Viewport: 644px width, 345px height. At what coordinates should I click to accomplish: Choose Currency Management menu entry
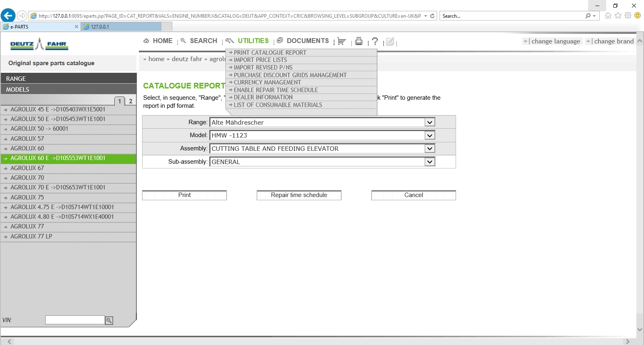pos(267,82)
